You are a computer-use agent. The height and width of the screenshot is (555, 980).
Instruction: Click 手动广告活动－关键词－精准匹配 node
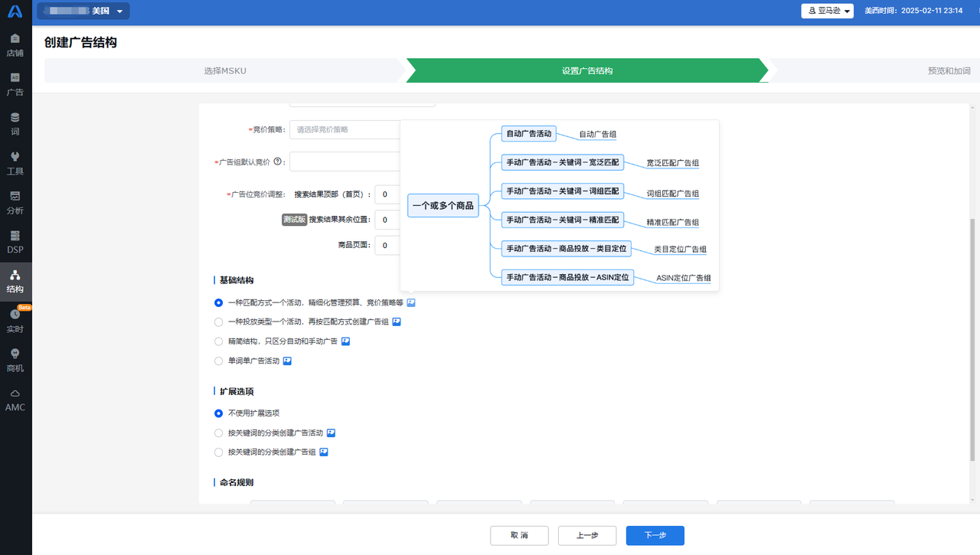[x=563, y=220]
